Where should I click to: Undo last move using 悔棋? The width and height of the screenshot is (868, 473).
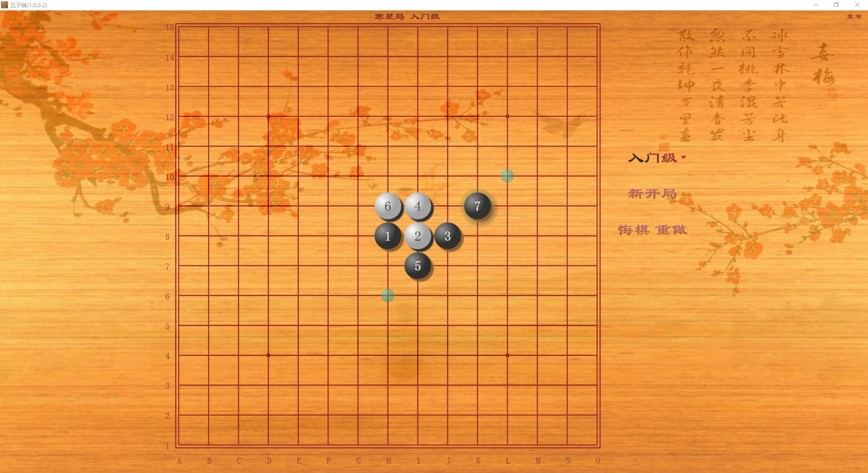pos(635,230)
